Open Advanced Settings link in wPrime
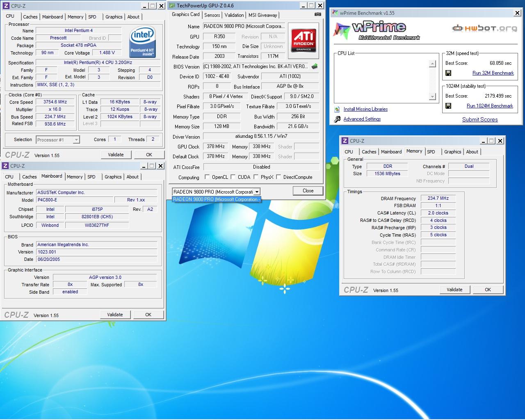525x420 pixels. (x=362, y=119)
